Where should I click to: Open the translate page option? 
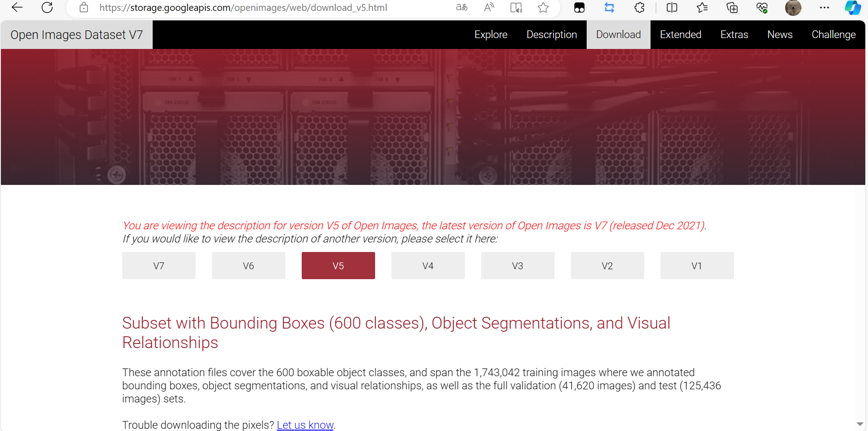pyautogui.click(x=462, y=7)
